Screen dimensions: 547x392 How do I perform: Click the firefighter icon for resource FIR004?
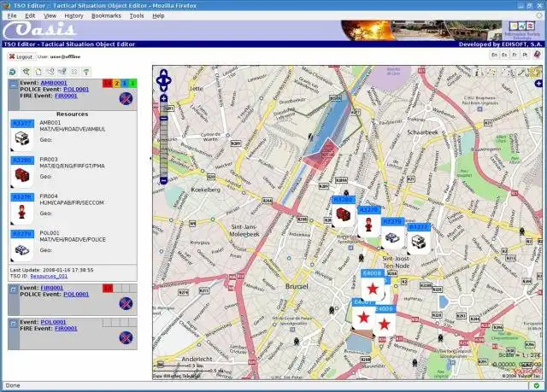point(22,212)
